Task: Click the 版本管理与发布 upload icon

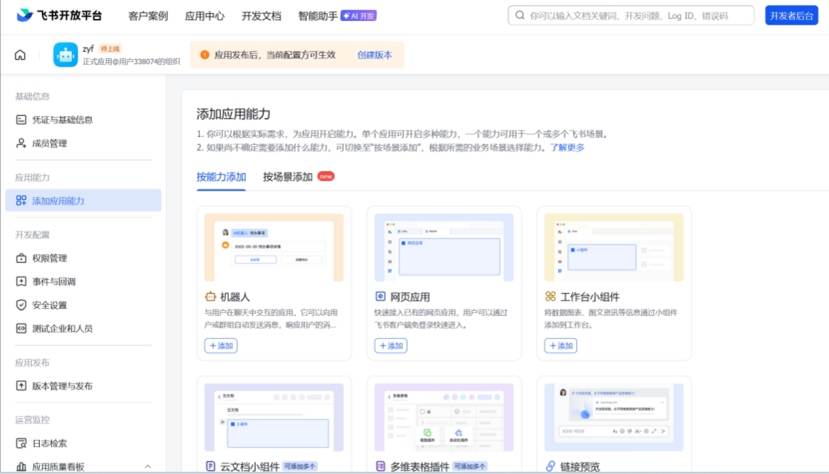Action: [21, 386]
